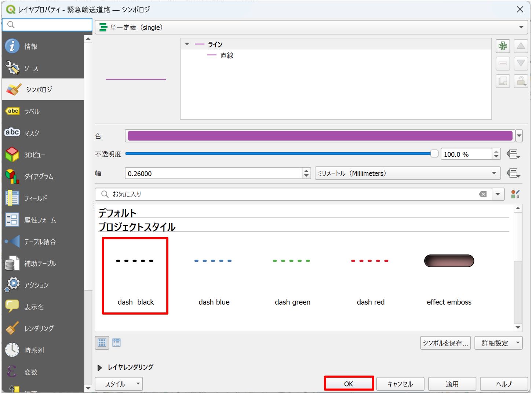Switch the symbol list to icon view
The height and width of the screenshot is (395, 532).
click(x=102, y=343)
